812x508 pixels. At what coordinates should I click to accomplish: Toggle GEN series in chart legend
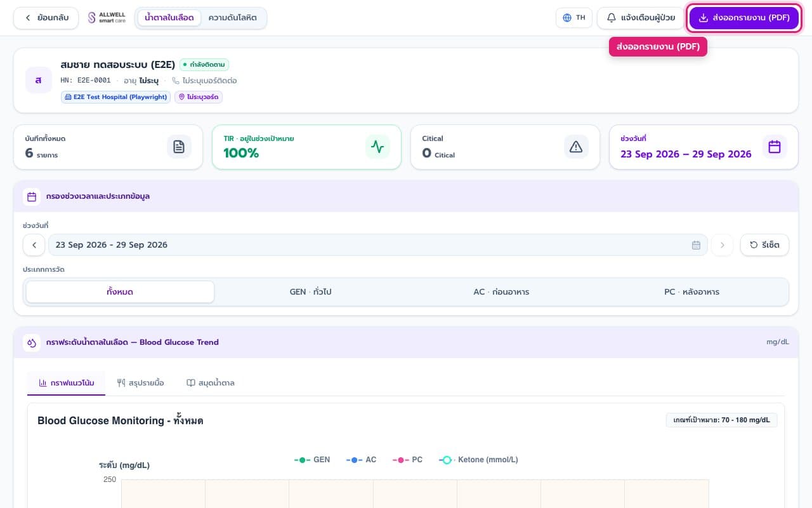tap(312, 460)
